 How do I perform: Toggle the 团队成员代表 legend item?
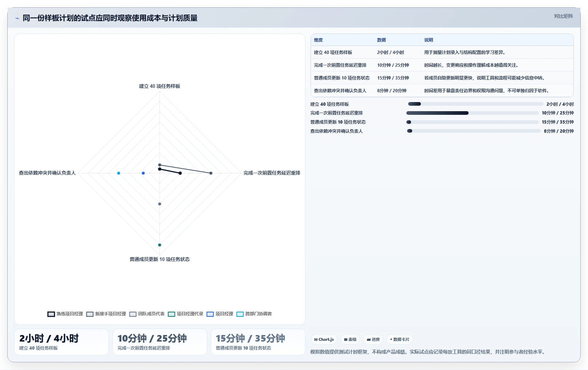click(147, 314)
